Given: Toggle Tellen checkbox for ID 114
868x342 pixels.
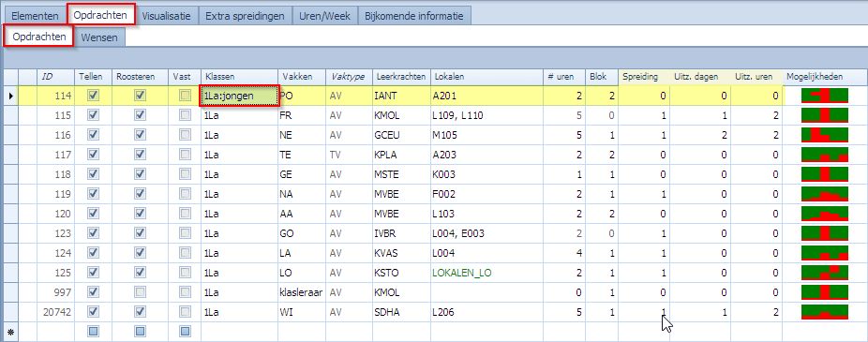Looking at the screenshot, I should pyautogui.click(x=93, y=96).
